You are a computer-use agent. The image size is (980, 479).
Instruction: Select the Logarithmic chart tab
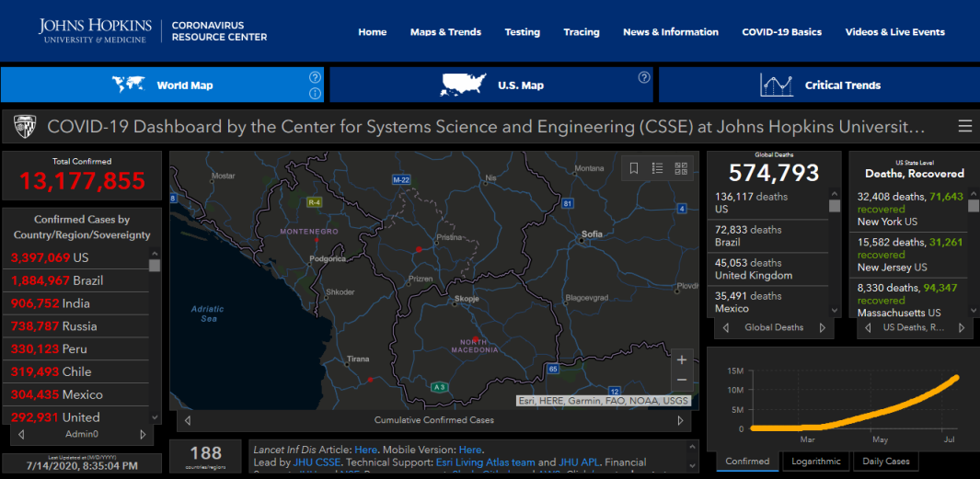816,462
